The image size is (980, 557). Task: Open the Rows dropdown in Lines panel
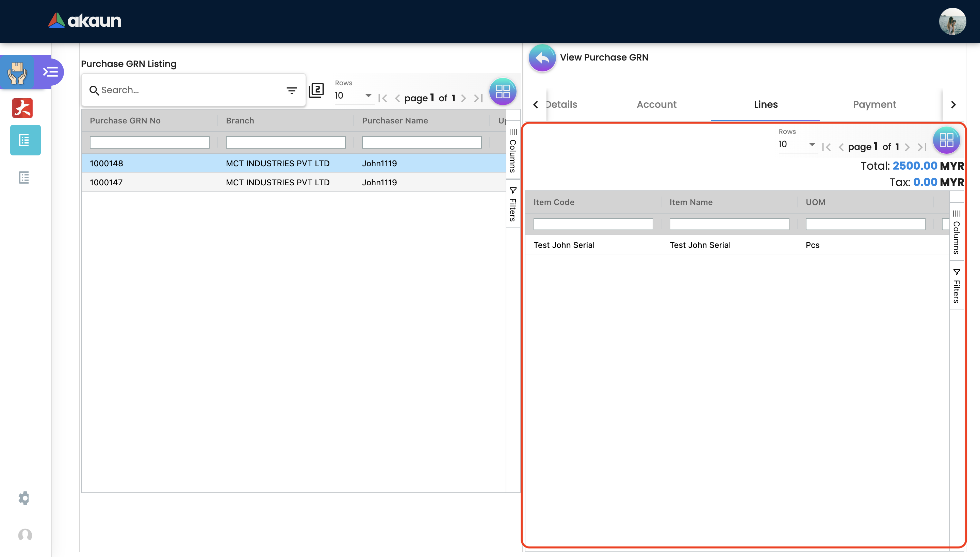point(797,144)
